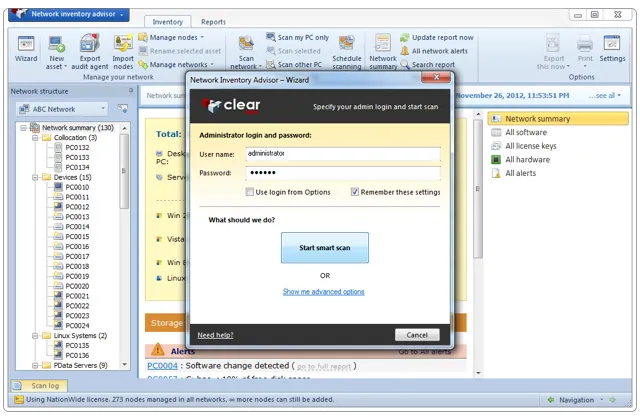
Task: Open the Settings icon in Options
Action: [x=612, y=43]
